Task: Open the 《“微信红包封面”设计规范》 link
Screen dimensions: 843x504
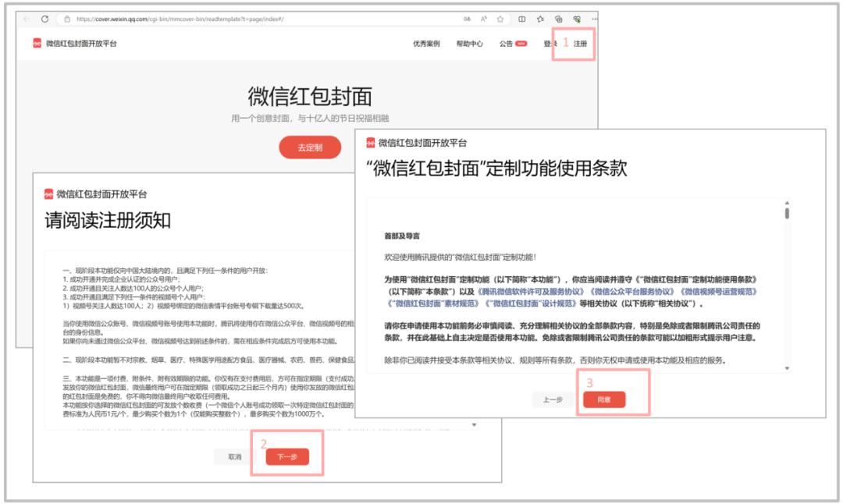Action: point(531,303)
